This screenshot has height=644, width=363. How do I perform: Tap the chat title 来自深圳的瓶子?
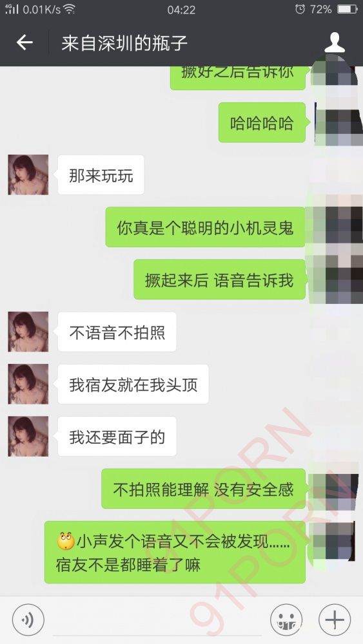click(124, 43)
